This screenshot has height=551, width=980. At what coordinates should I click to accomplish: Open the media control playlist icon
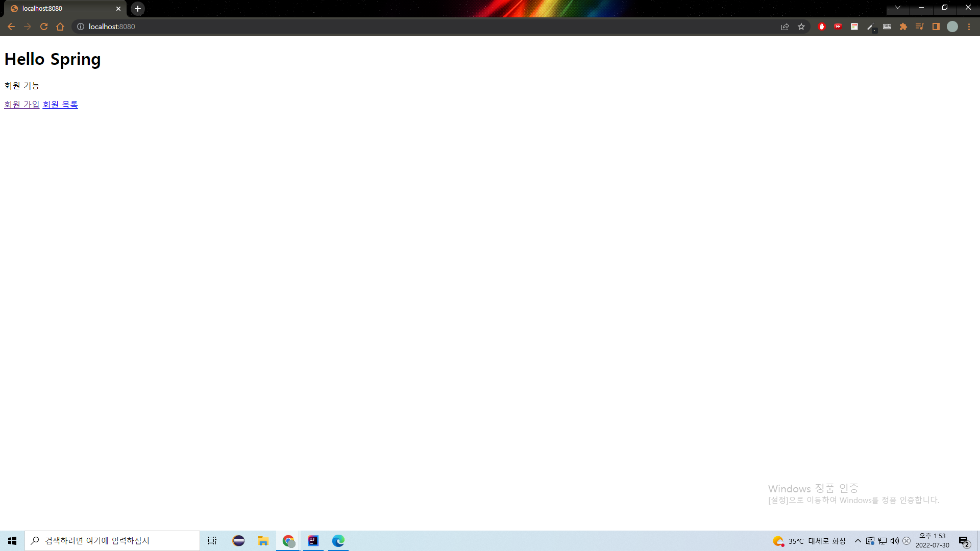point(919,27)
